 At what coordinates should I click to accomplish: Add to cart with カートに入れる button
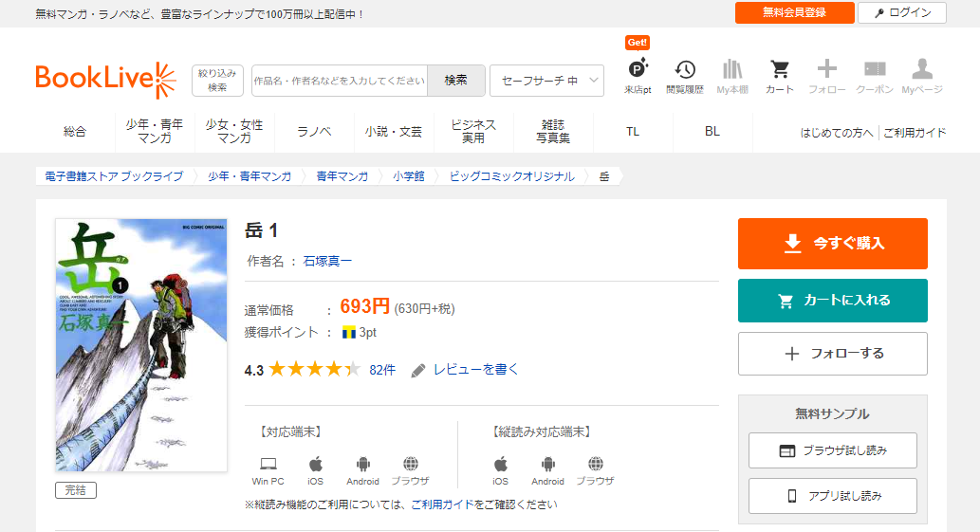(x=832, y=301)
